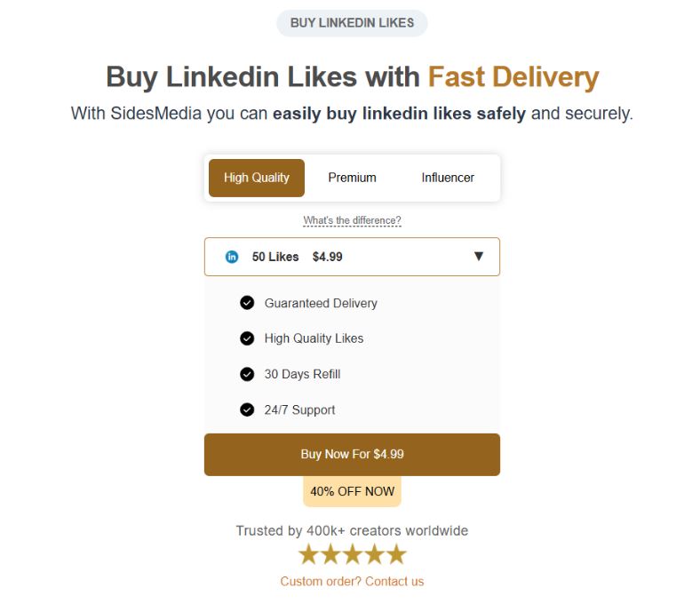Click the middle gold rating star
The image size is (700, 612).
[353, 555]
